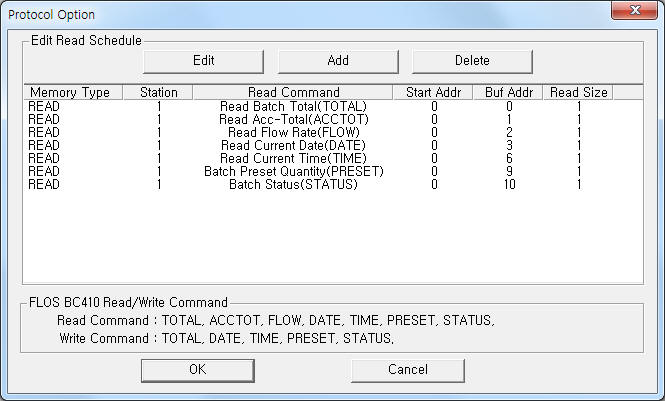Image resolution: width=665 pixels, height=401 pixels.
Task: Add a new read schedule entry
Action: [338, 61]
